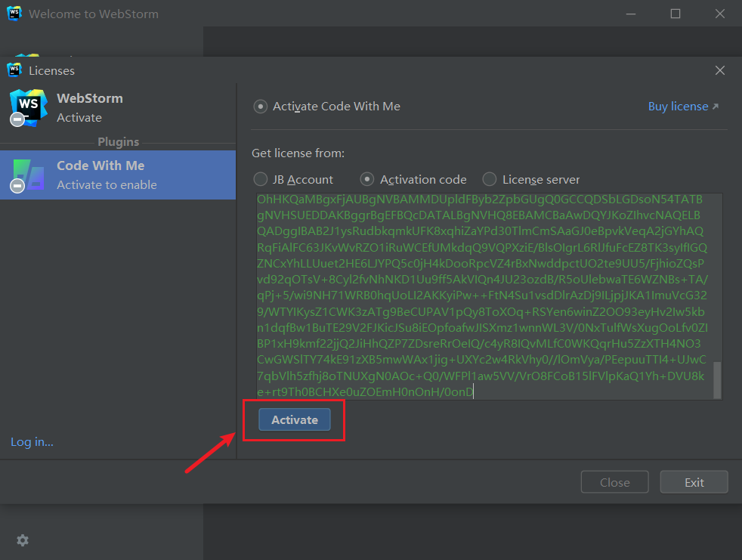Image resolution: width=742 pixels, height=560 pixels.
Task: Click the 'Get license from:' label
Action: 298,153
